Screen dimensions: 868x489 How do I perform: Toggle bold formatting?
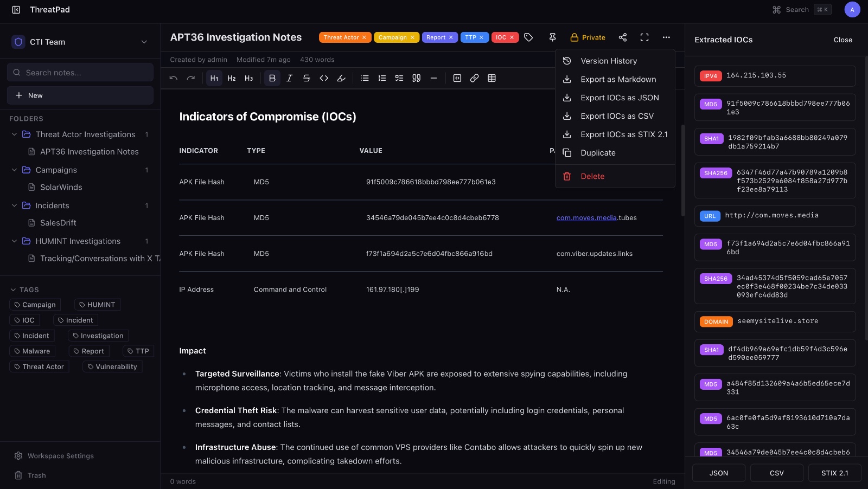[x=272, y=78]
